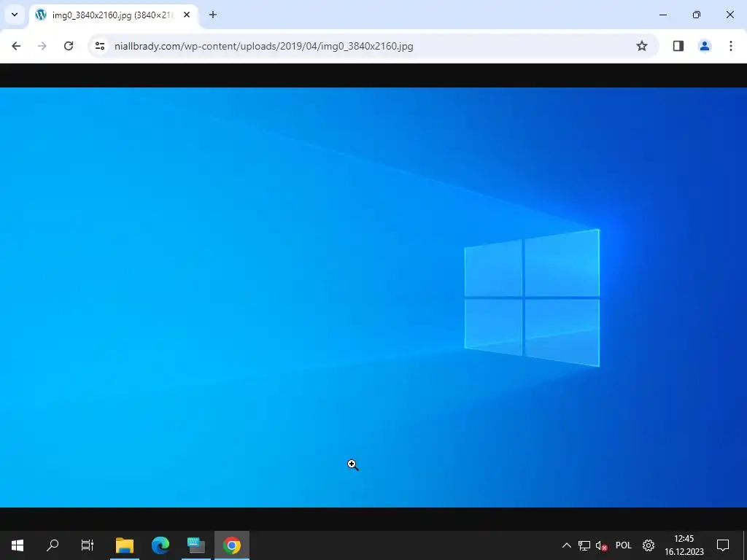Click the muted volume icon
Viewport: 747px width, 560px height.
click(x=601, y=545)
